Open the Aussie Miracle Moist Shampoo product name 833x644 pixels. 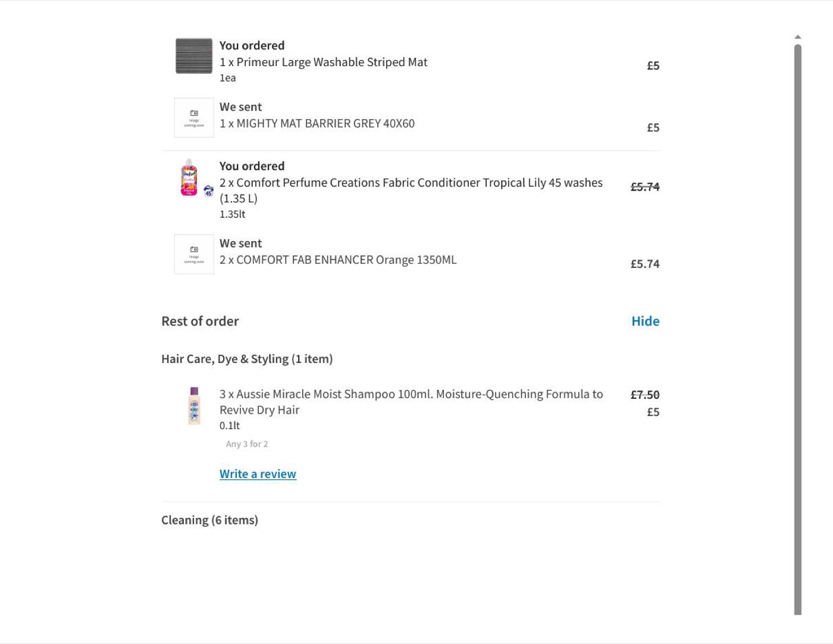(411, 402)
